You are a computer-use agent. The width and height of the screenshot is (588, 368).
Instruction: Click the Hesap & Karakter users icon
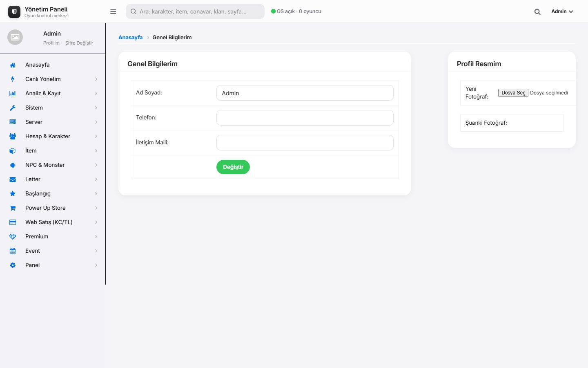coord(13,137)
